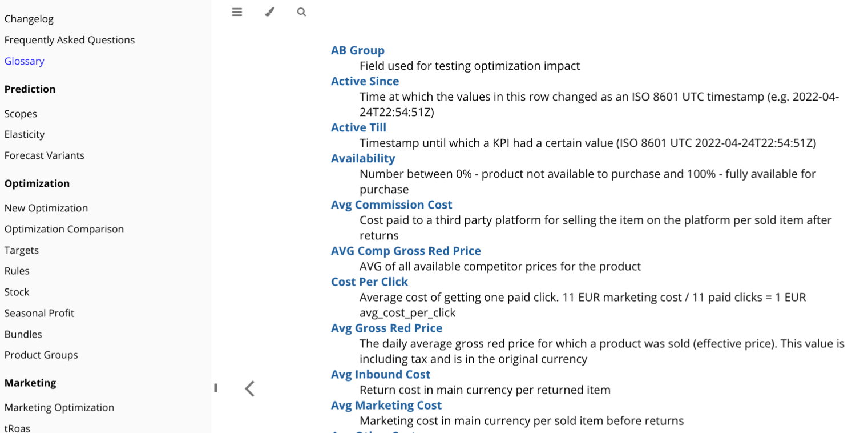Open the search magnifier icon

coord(301,12)
